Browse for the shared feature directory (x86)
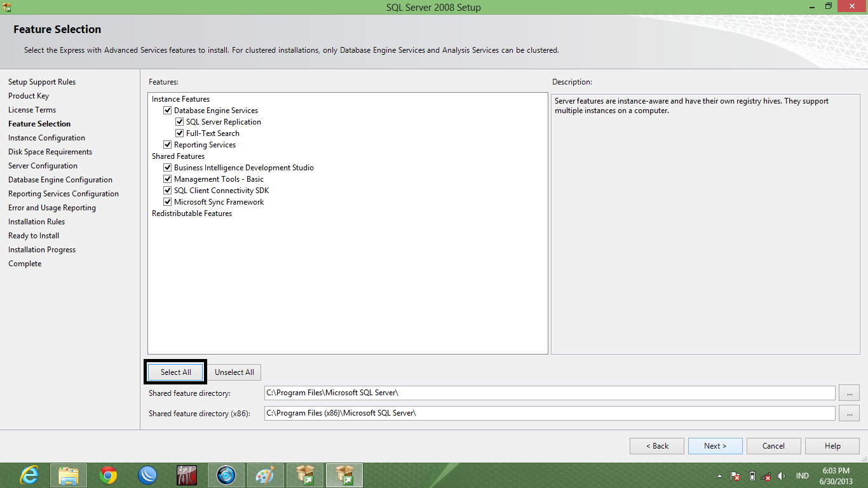 click(x=849, y=413)
